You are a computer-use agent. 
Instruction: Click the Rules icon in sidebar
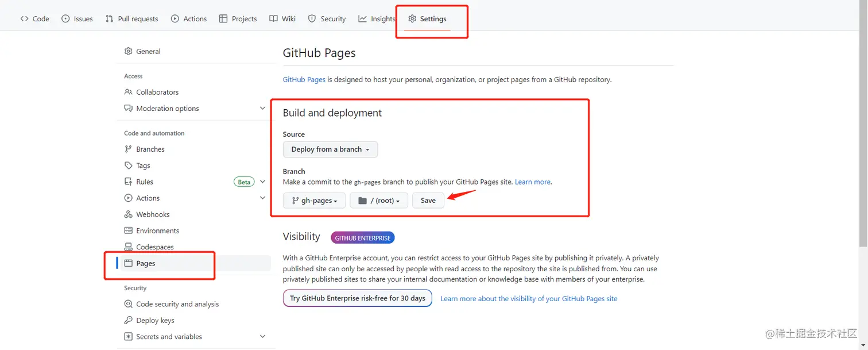coord(129,182)
